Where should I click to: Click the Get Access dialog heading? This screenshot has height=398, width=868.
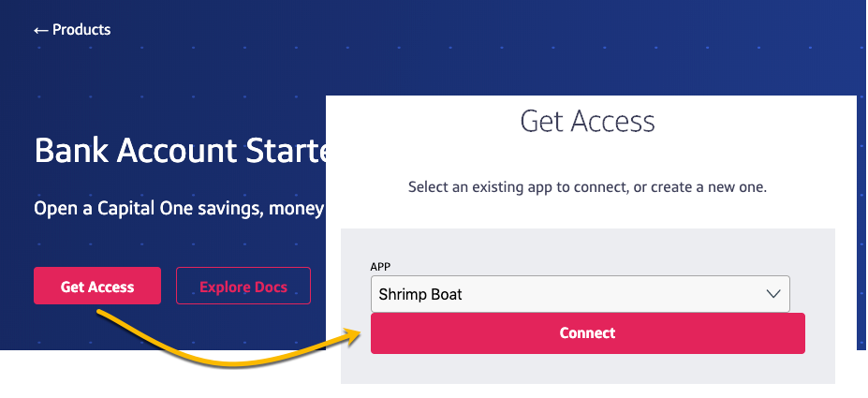587,121
